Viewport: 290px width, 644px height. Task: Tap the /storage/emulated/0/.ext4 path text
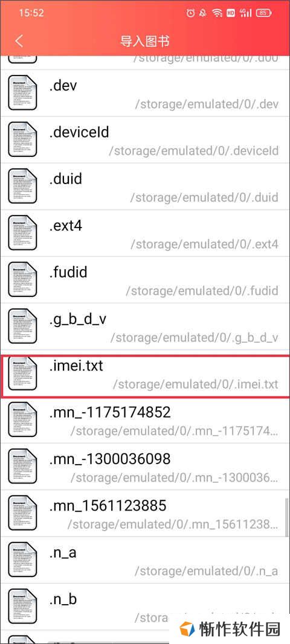click(x=204, y=244)
